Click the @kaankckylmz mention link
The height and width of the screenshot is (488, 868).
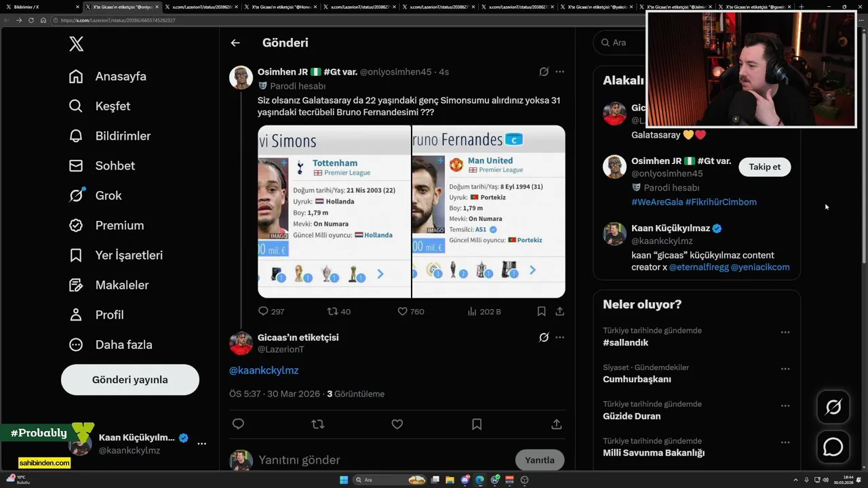click(264, 371)
